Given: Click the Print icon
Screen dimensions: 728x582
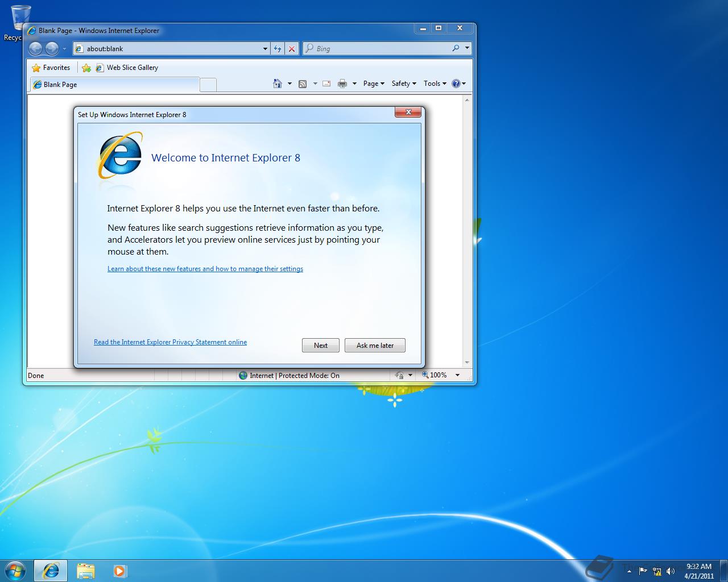Looking at the screenshot, I should click(x=342, y=84).
